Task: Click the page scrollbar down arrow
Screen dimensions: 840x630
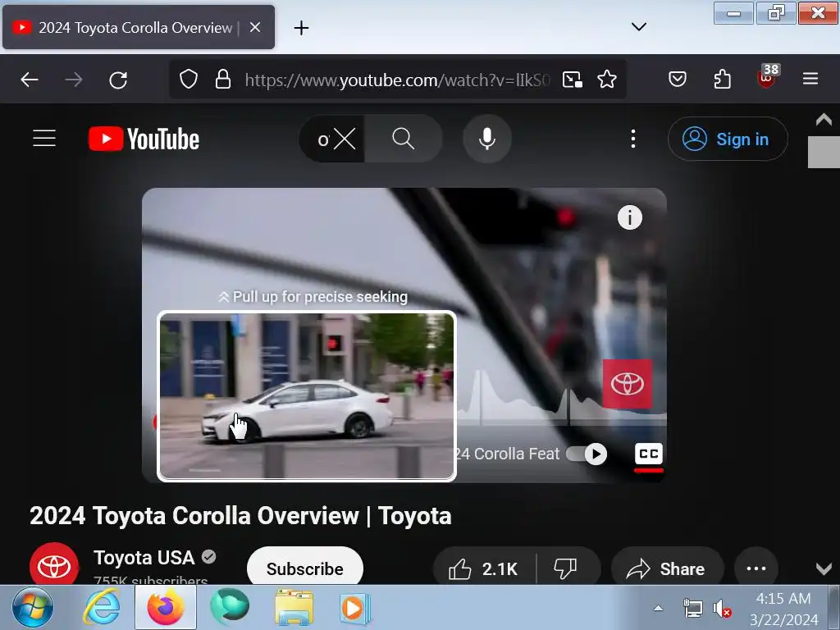Action: point(824,568)
